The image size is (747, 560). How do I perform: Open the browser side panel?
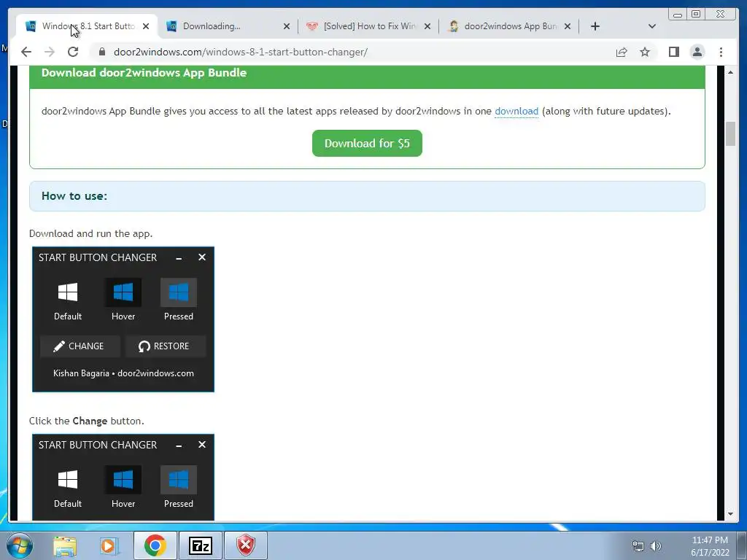(673, 52)
